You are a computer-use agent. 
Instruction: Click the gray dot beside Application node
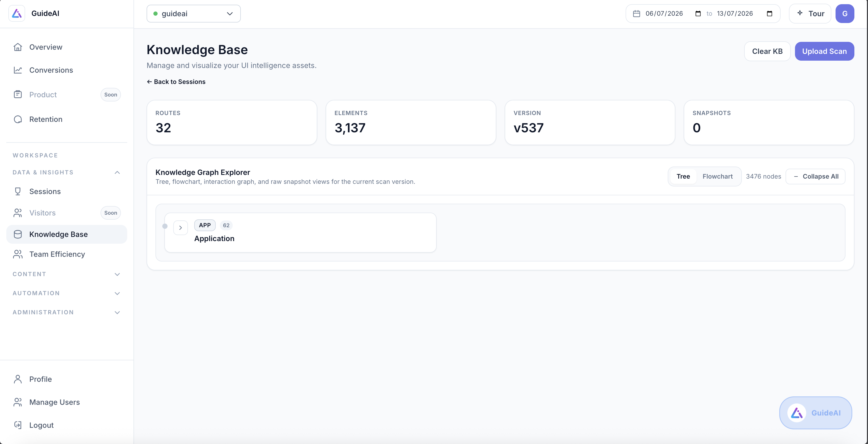(165, 226)
